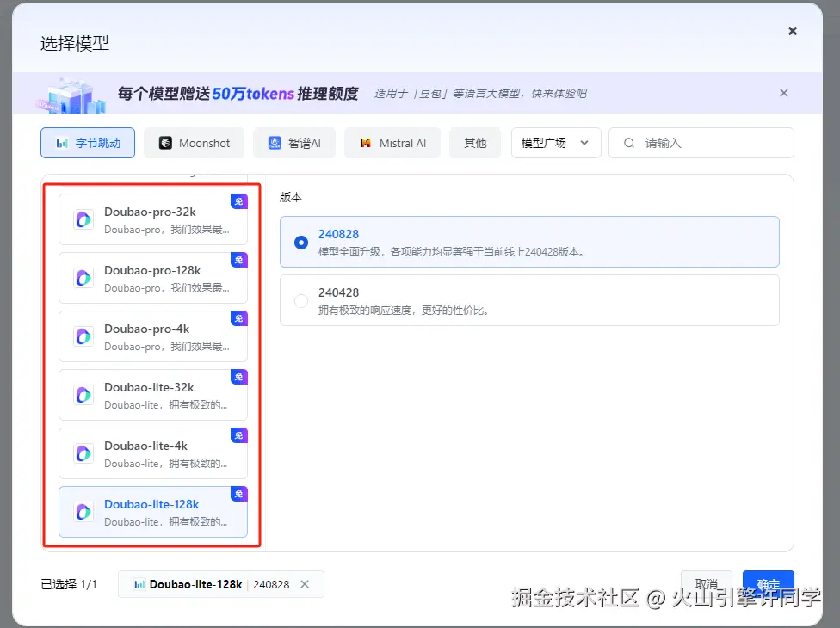Screen dimensions: 840x628
Task: Close the 选择模型 dialog with X
Action: (x=793, y=31)
